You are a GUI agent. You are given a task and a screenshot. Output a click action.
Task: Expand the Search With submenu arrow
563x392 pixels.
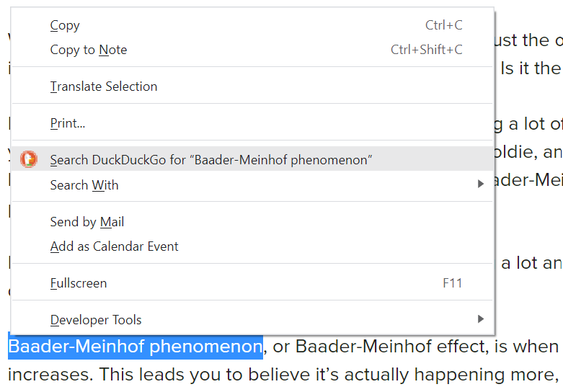(480, 184)
